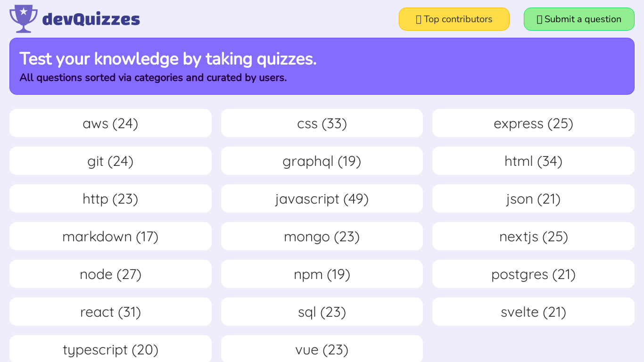This screenshot has width=644, height=362.
Task: Click Submit a question button
Action: click(579, 19)
